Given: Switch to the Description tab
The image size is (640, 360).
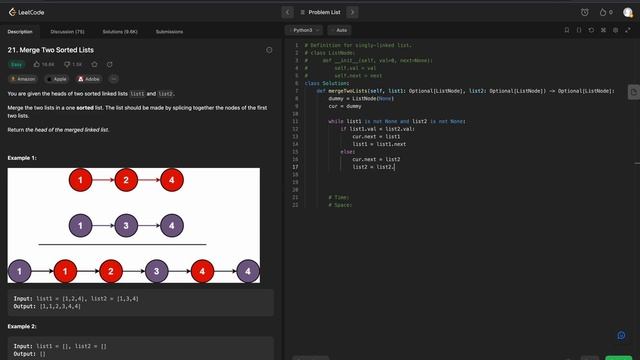Looking at the screenshot, I should tap(20, 31).
